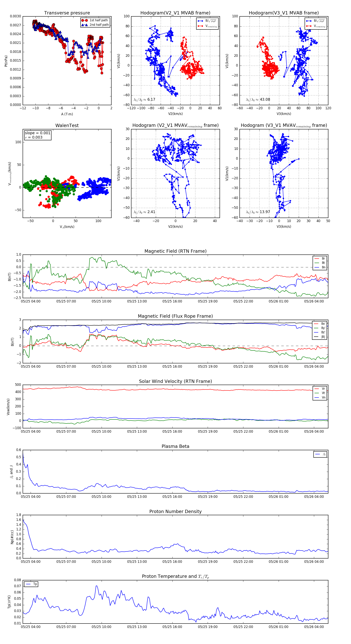Click 'Magnetic Field (Flux Rope Frame)' title
The width and height of the screenshot is (351, 644).
tap(175, 316)
